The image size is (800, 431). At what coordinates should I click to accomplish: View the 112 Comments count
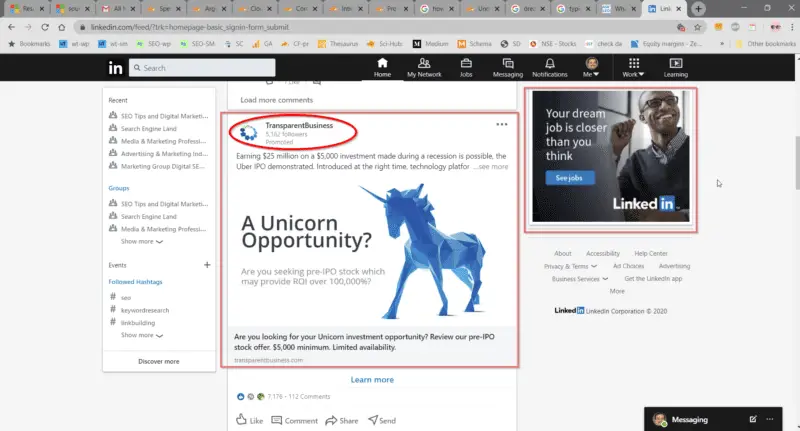click(309, 396)
